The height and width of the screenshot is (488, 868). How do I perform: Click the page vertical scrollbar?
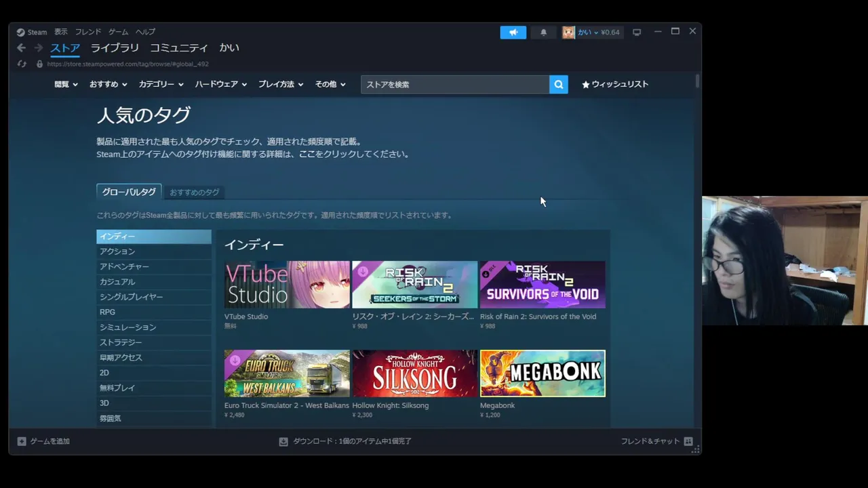697,81
